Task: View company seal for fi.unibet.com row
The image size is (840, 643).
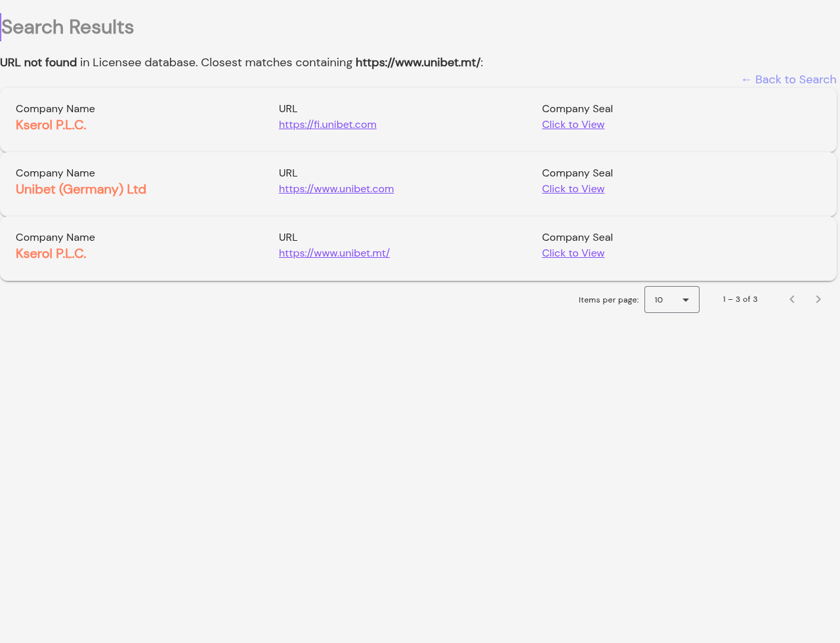Action: tap(573, 125)
